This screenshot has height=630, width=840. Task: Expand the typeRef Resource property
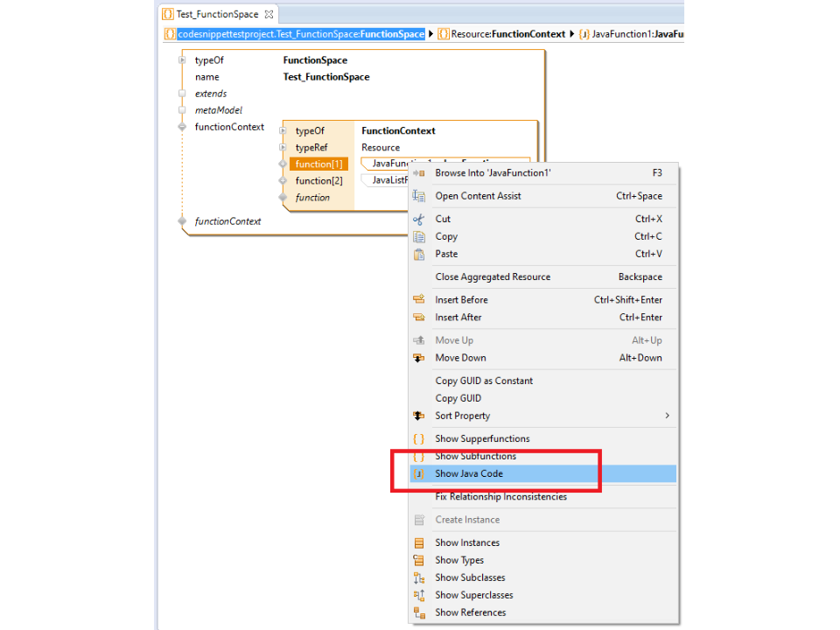pos(283,148)
